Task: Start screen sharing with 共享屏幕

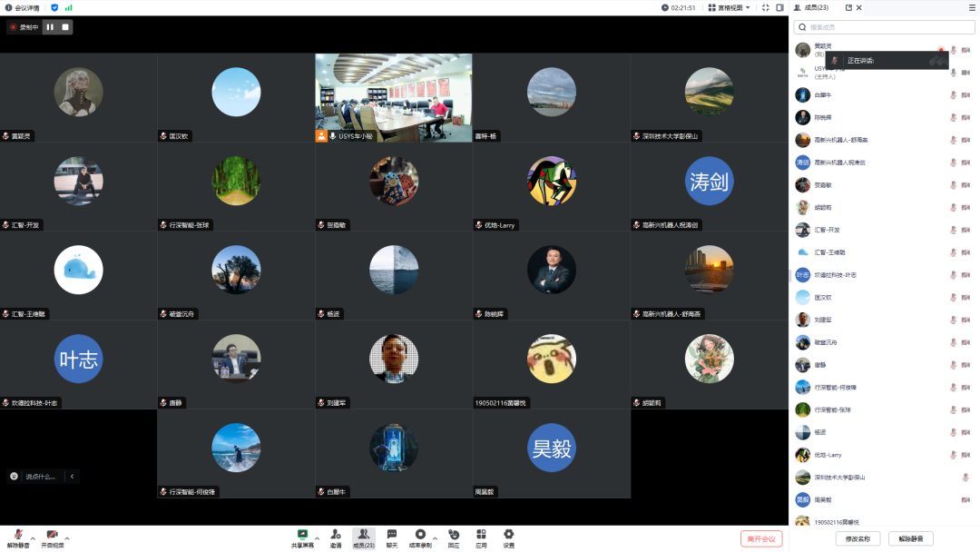Action: point(302,537)
